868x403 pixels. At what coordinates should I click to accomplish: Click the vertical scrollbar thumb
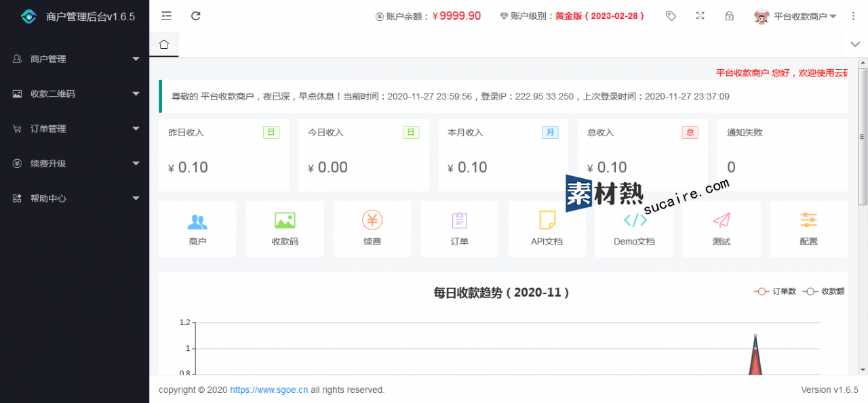pyautogui.click(x=863, y=136)
